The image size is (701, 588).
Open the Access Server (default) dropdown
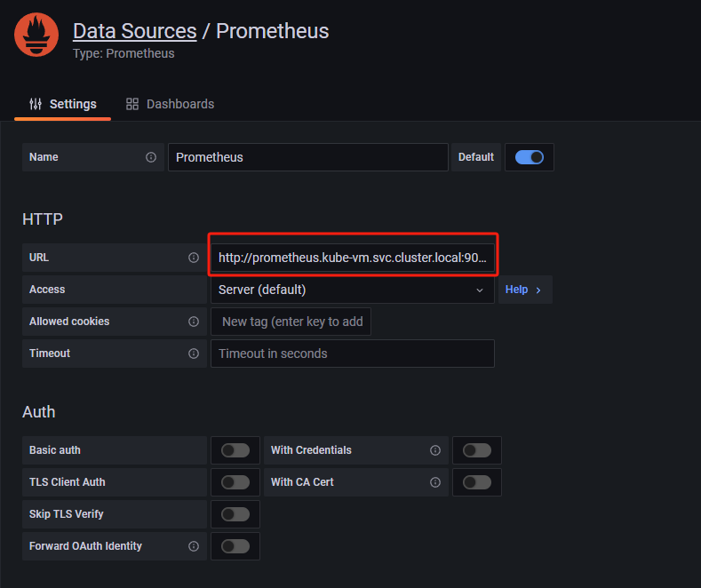[353, 290]
